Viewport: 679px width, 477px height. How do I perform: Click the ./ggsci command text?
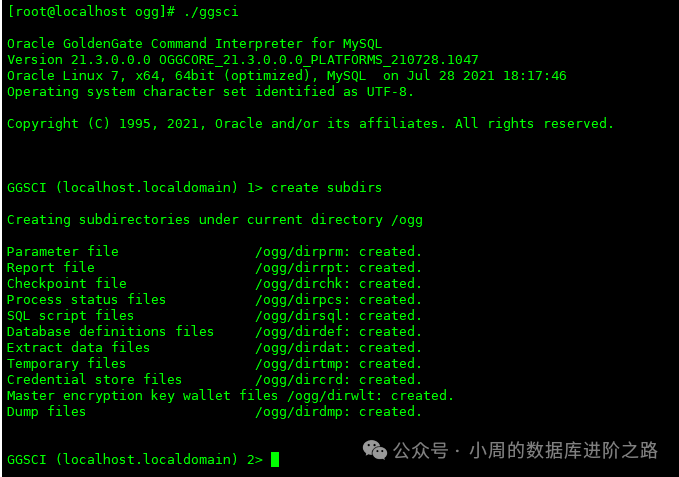click(211, 11)
